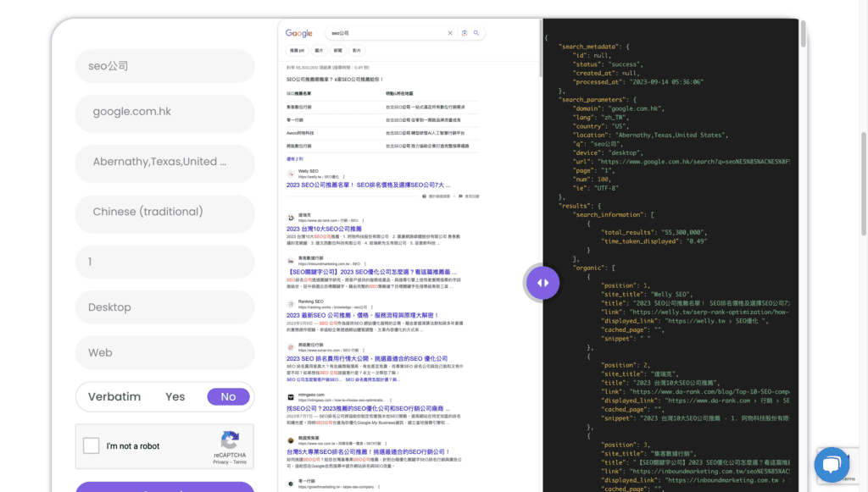
Task: Click the JSON panel vertical scrollbar thumb
Action: [804, 34]
